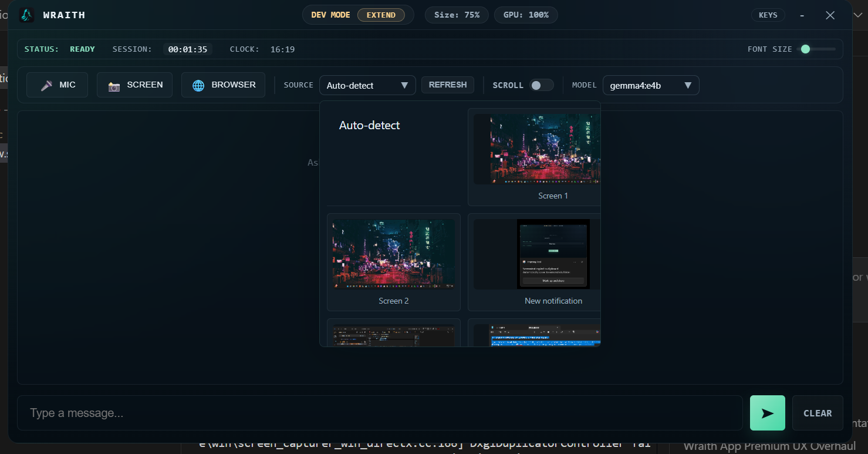This screenshot has height=454, width=868.
Task: Choose Auto-detect from the source list
Action: tap(370, 125)
